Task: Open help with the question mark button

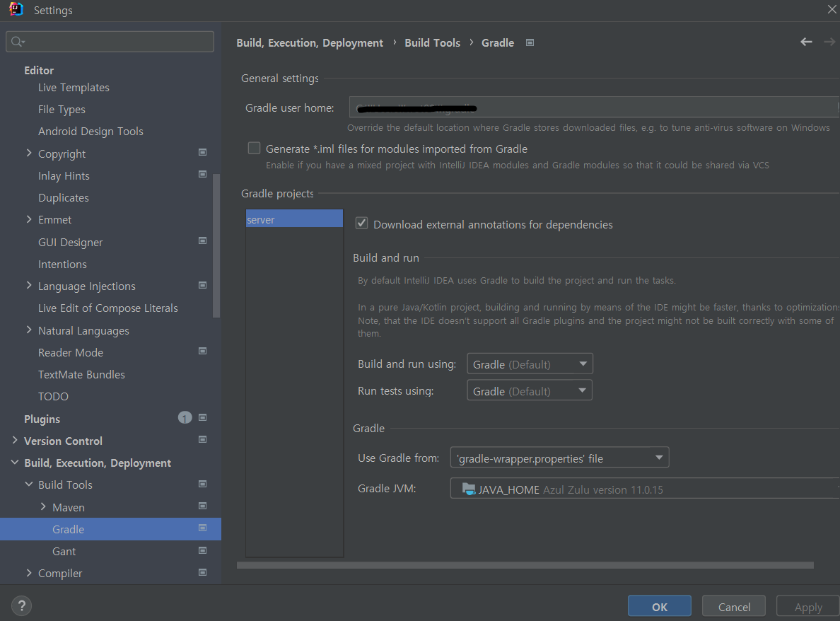Action: tap(21, 606)
